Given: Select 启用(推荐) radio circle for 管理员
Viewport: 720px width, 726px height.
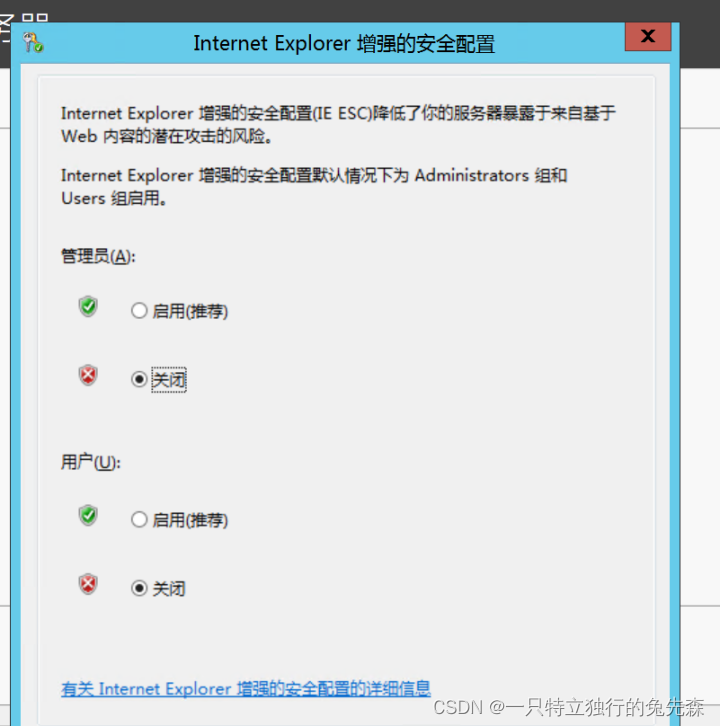Looking at the screenshot, I should click(x=139, y=311).
